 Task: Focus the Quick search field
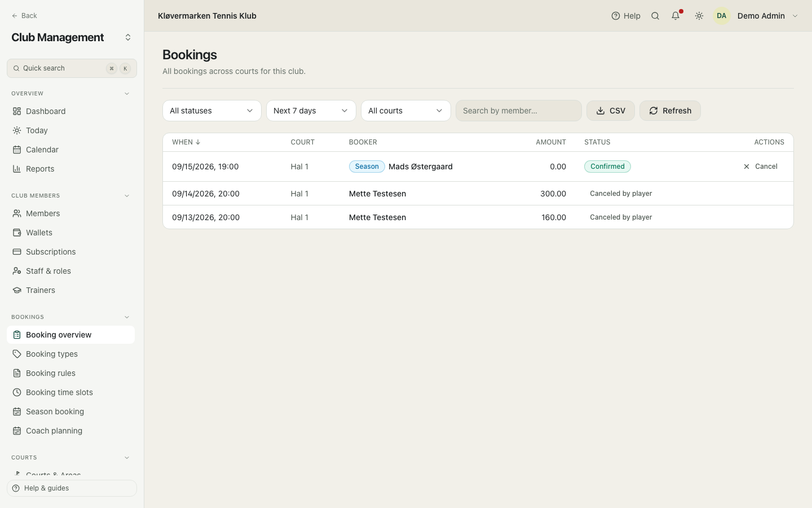click(72, 68)
